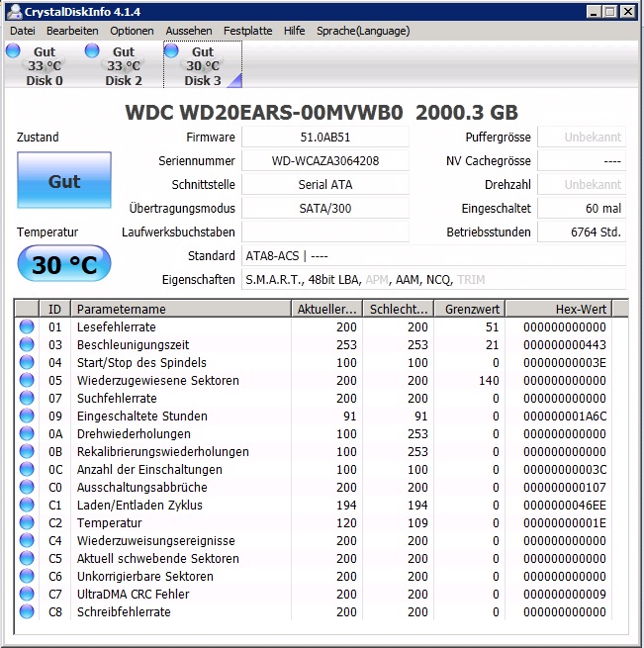The image size is (644, 648).
Task: Click the Schlecht... column header
Action: (x=399, y=309)
